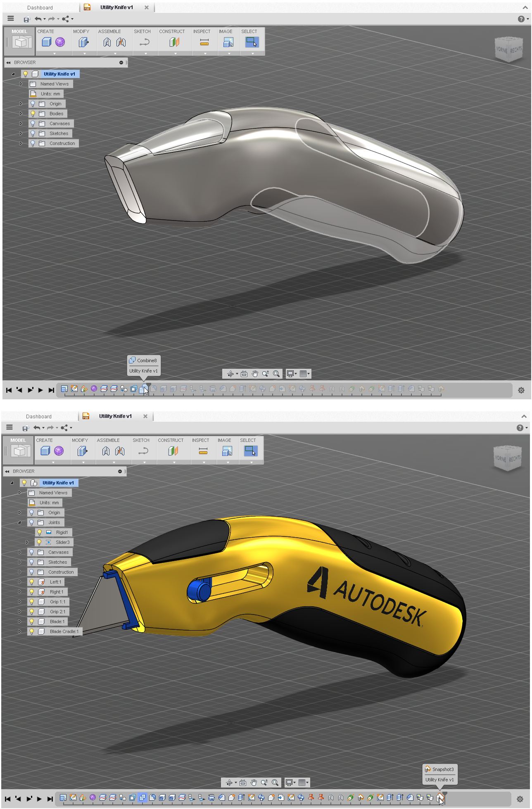The image size is (532, 809).
Task: Click Construct plane icon in gray knife window
Action: pos(174,42)
